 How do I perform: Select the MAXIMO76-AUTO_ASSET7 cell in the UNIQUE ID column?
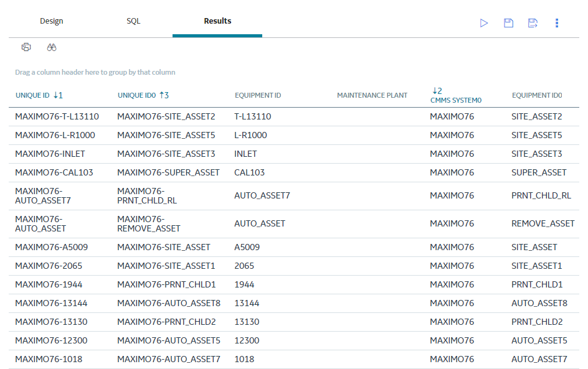point(43,196)
